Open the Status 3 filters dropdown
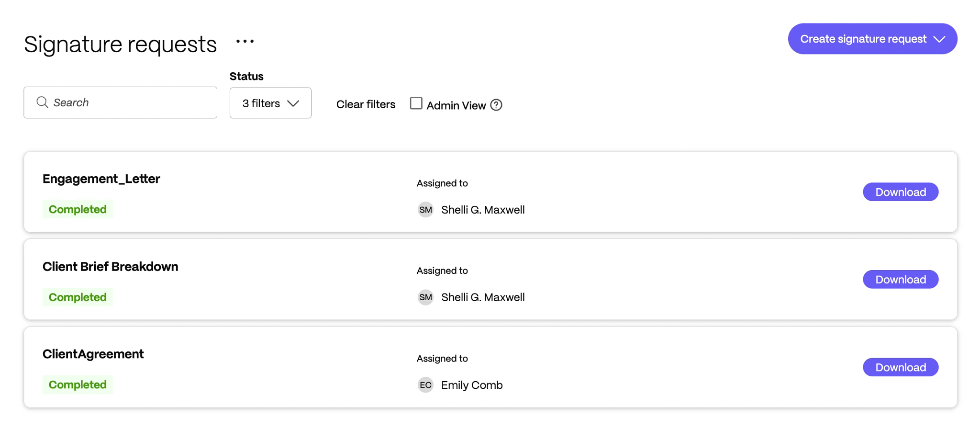The width and height of the screenshot is (980, 441). point(270,102)
